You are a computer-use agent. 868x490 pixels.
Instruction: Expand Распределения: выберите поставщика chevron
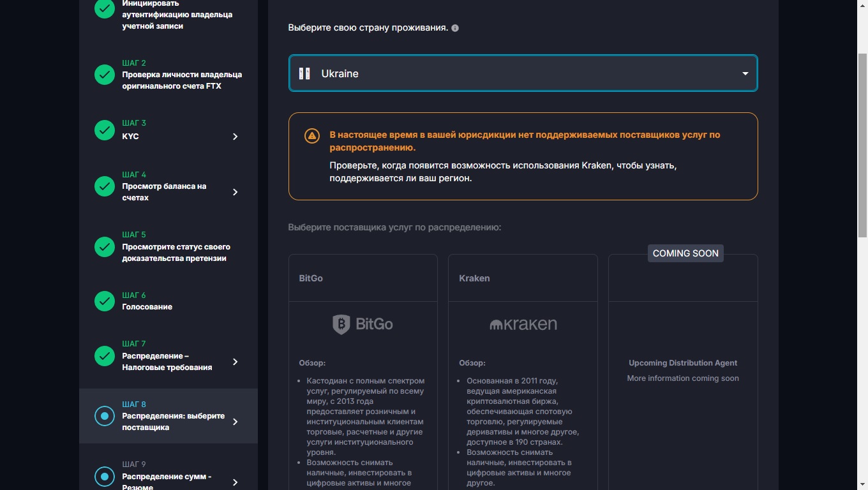[235, 422]
